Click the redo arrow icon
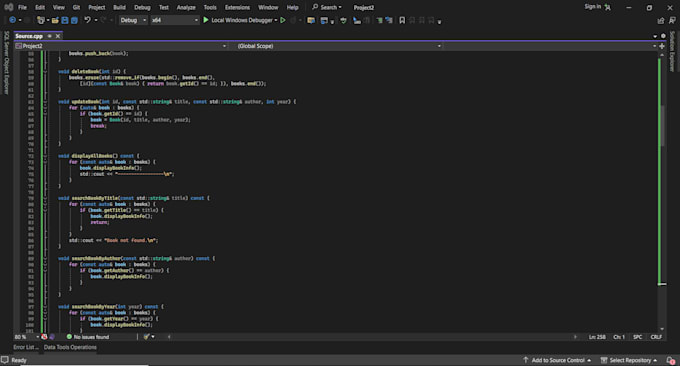This screenshot has width=680, height=366. (x=103, y=20)
